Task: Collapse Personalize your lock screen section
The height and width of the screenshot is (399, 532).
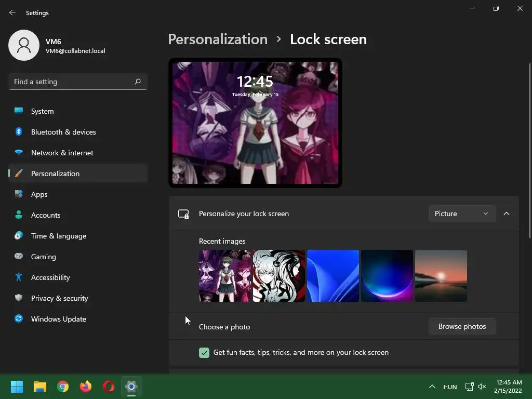Action: pyautogui.click(x=506, y=214)
